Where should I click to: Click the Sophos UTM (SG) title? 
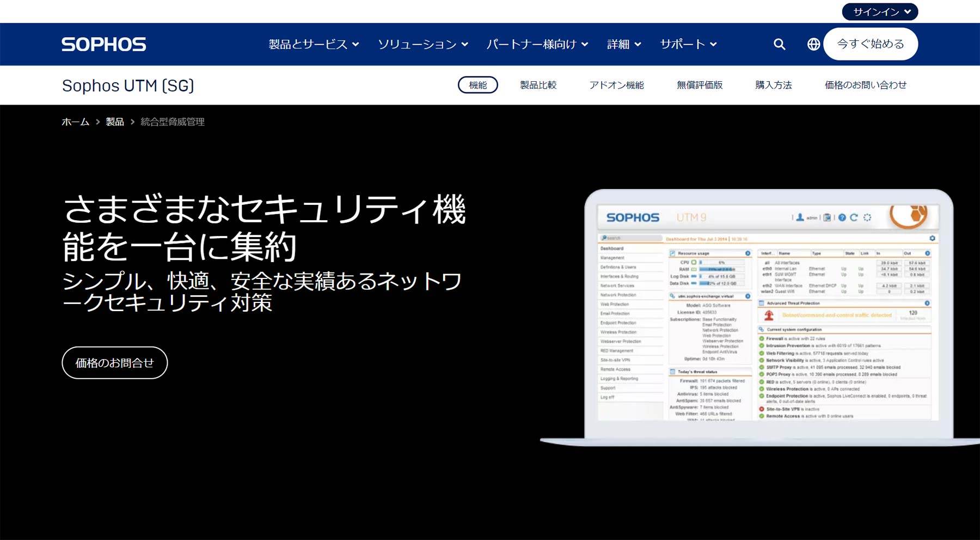pos(128,86)
